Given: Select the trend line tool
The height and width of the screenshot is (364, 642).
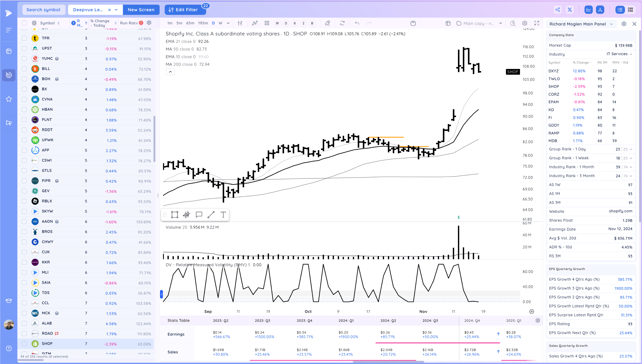Looking at the screenshot, I should click(211, 215).
